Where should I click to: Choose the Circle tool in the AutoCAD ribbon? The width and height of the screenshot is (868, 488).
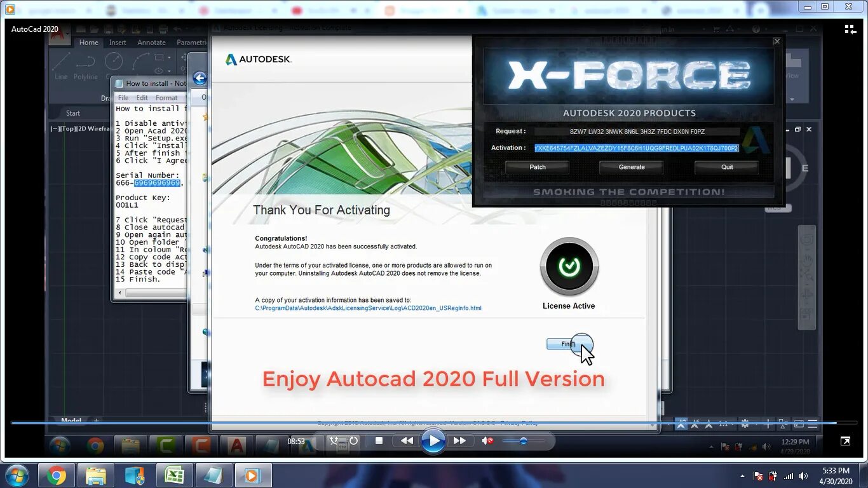point(114,61)
